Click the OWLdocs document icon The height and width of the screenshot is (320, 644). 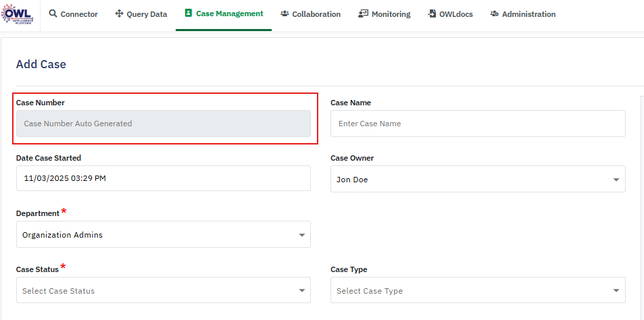tap(432, 14)
